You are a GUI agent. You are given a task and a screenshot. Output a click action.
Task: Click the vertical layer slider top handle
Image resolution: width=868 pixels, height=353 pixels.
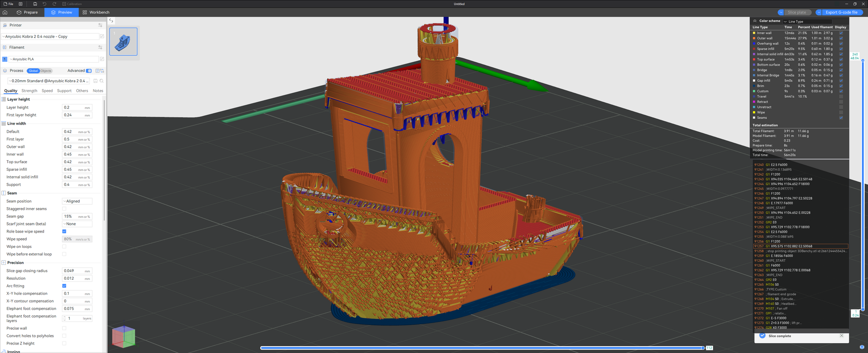pos(863,61)
